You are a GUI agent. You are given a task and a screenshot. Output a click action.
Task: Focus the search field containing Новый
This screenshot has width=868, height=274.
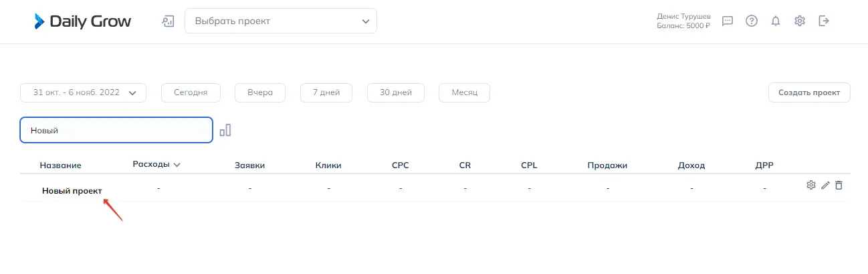(117, 130)
